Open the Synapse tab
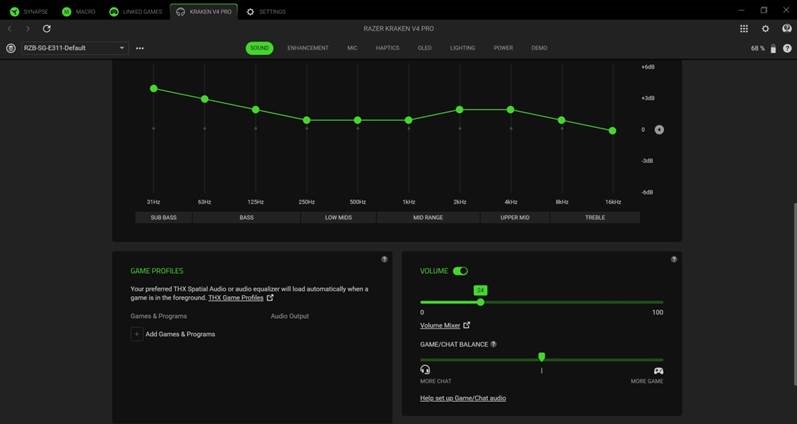This screenshot has height=424, width=797. point(28,11)
